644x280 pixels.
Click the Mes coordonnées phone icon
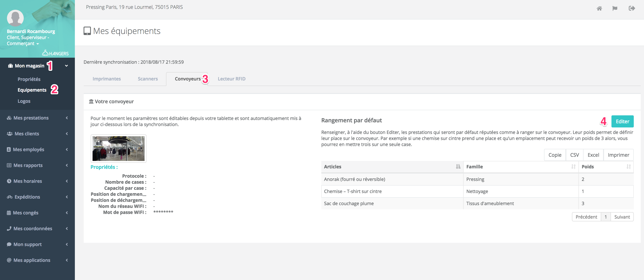[x=9, y=229]
